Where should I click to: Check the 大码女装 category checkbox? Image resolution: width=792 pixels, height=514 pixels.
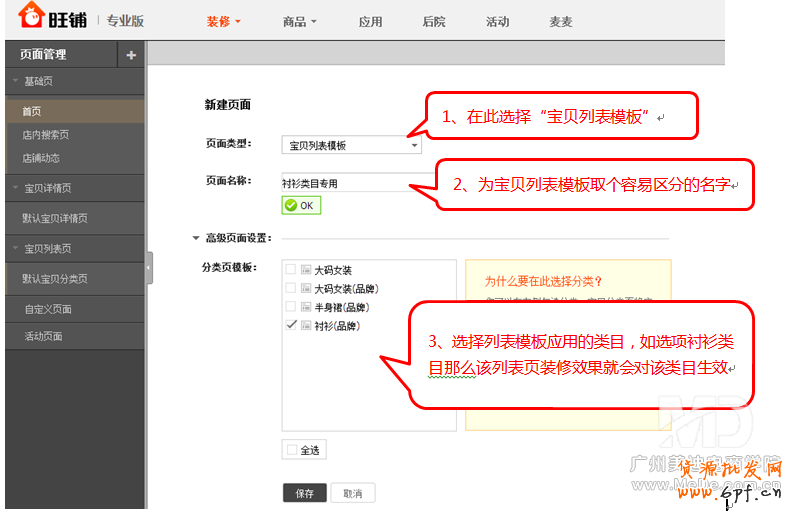290,269
